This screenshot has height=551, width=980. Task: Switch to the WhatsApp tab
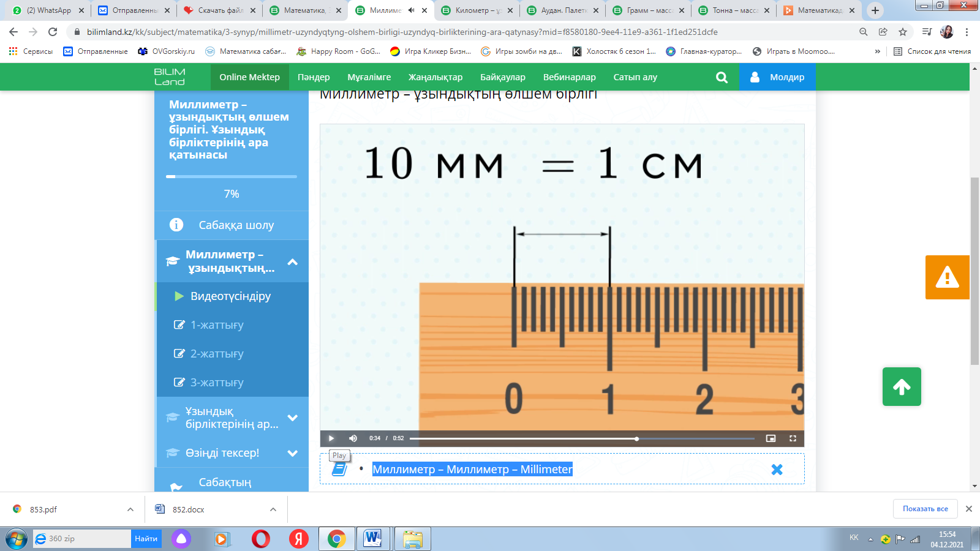coord(48,10)
